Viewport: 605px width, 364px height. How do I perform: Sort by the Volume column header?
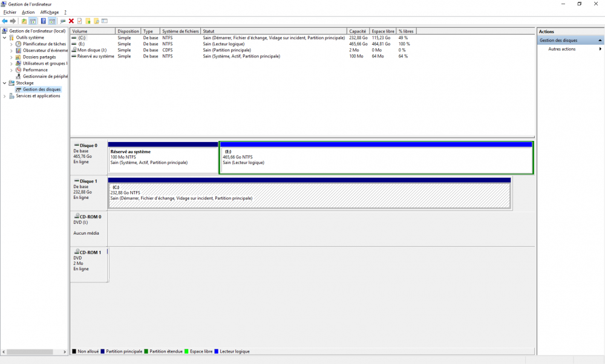coord(93,31)
